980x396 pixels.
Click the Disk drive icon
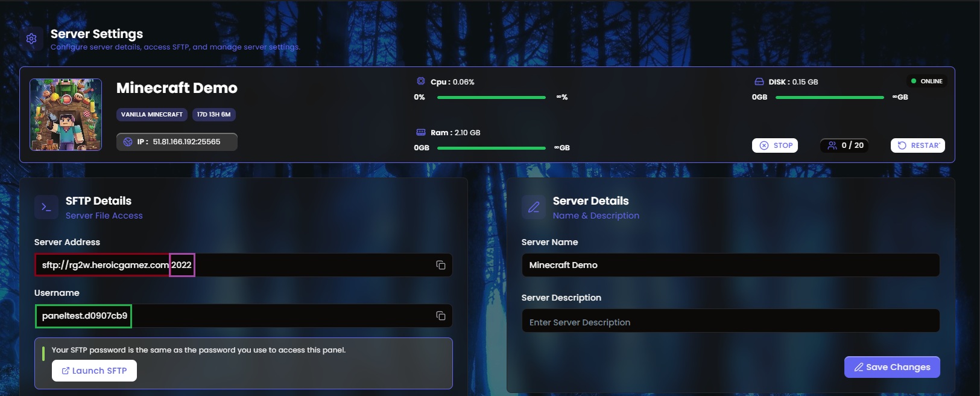click(759, 81)
